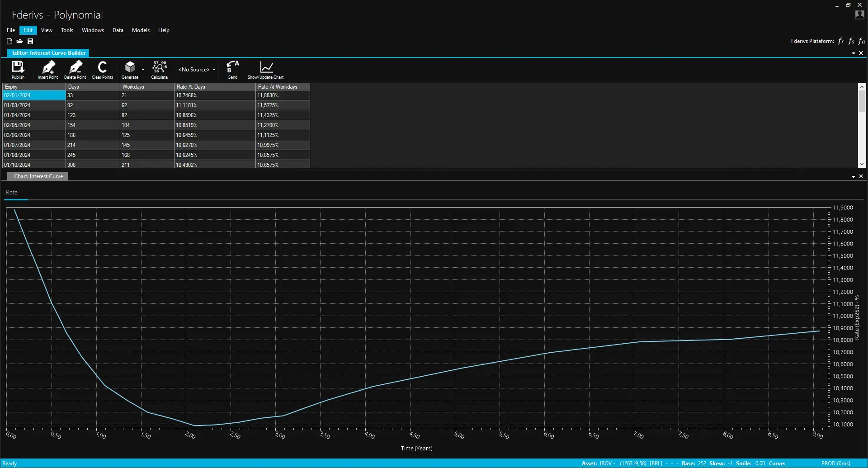Click the open folder icon

[20, 41]
